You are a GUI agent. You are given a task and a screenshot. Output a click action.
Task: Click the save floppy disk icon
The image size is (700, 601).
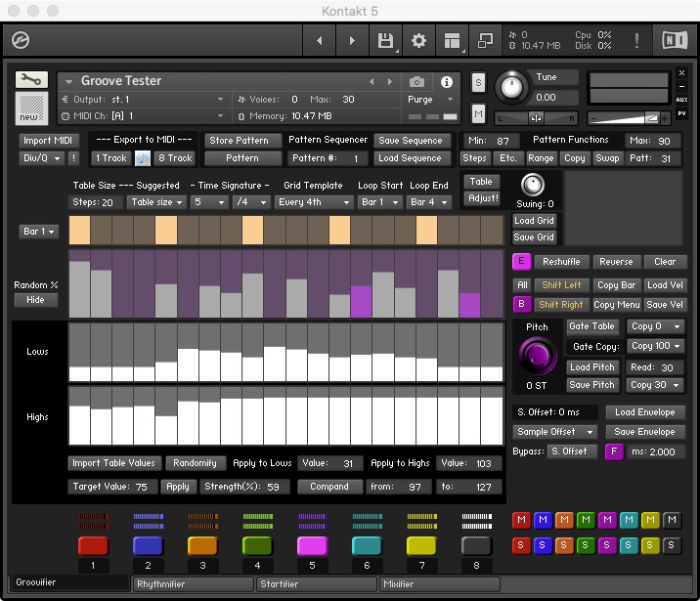point(385,41)
